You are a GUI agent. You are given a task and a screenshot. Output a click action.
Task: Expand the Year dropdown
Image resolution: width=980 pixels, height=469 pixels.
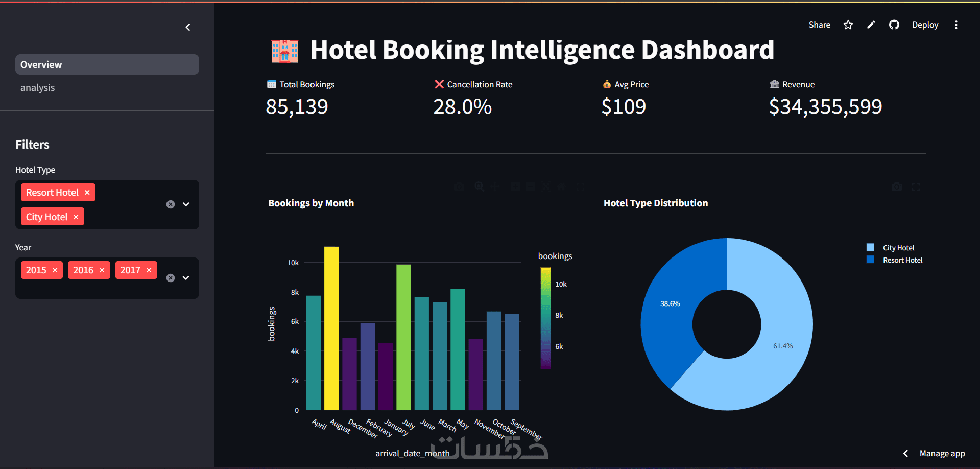[x=186, y=278]
